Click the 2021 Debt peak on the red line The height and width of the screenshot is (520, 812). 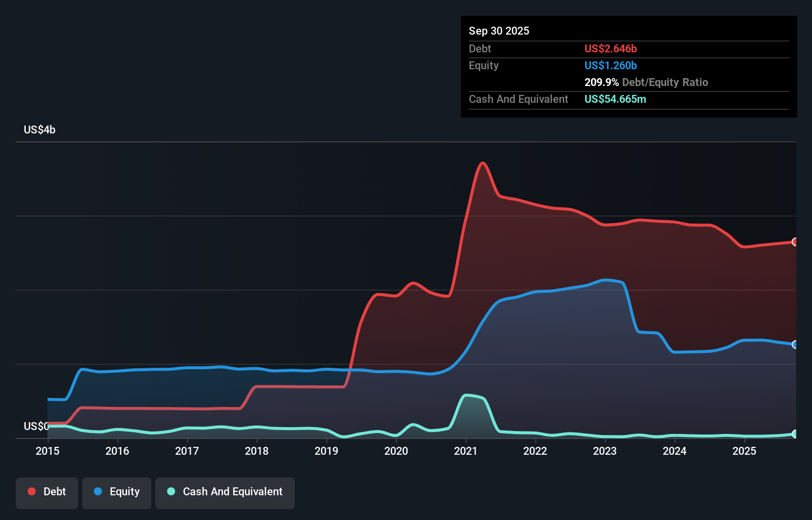(483, 163)
